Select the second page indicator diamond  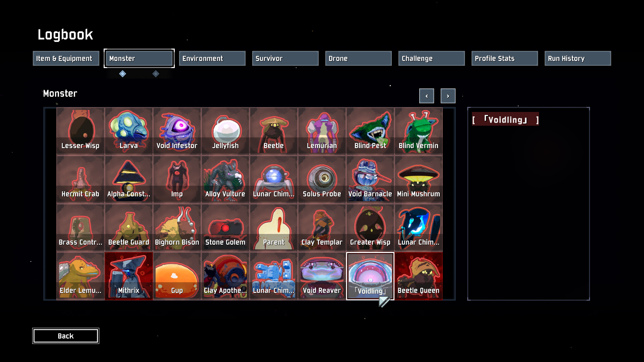point(156,74)
